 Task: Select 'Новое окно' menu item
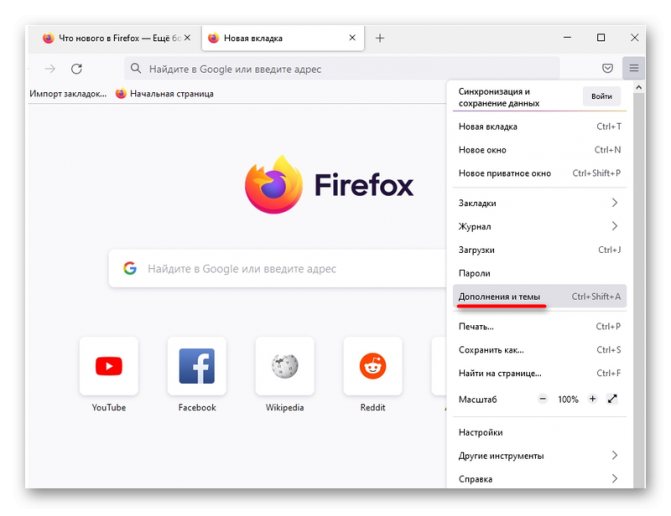(x=539, y=150)
